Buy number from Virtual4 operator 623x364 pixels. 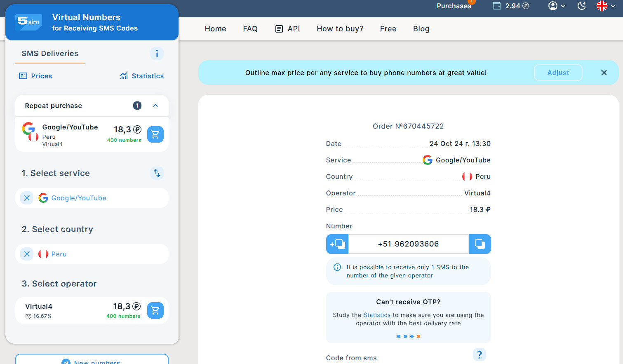click(155, 310)
